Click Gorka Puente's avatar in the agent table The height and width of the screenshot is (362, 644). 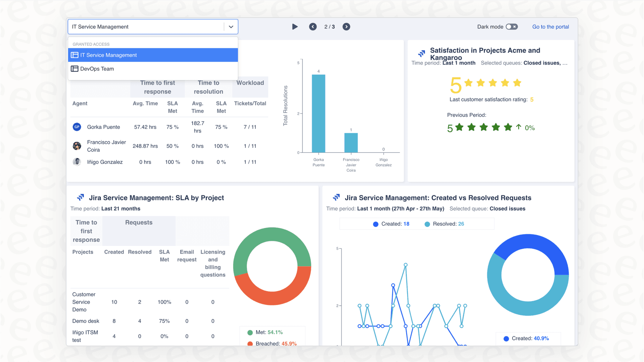77,127
